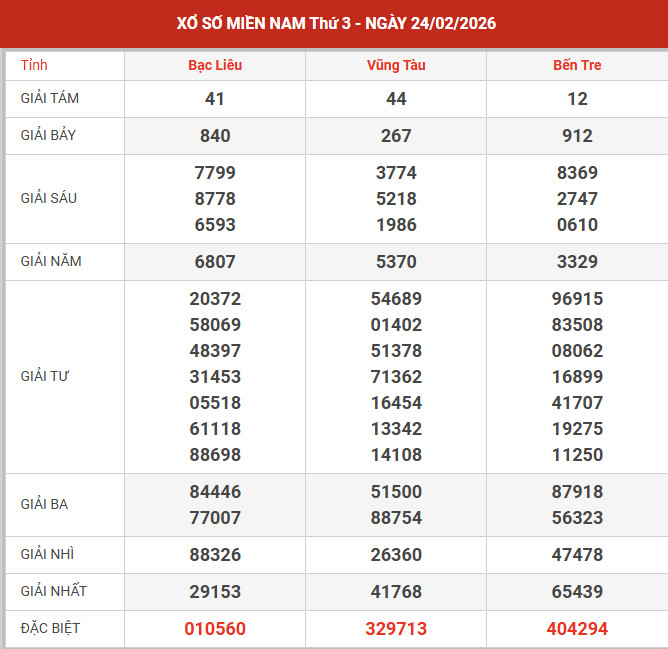668x649 pixels.
Task: Click Bạc Liêu special prize number 010560
Action: [215, 629]
